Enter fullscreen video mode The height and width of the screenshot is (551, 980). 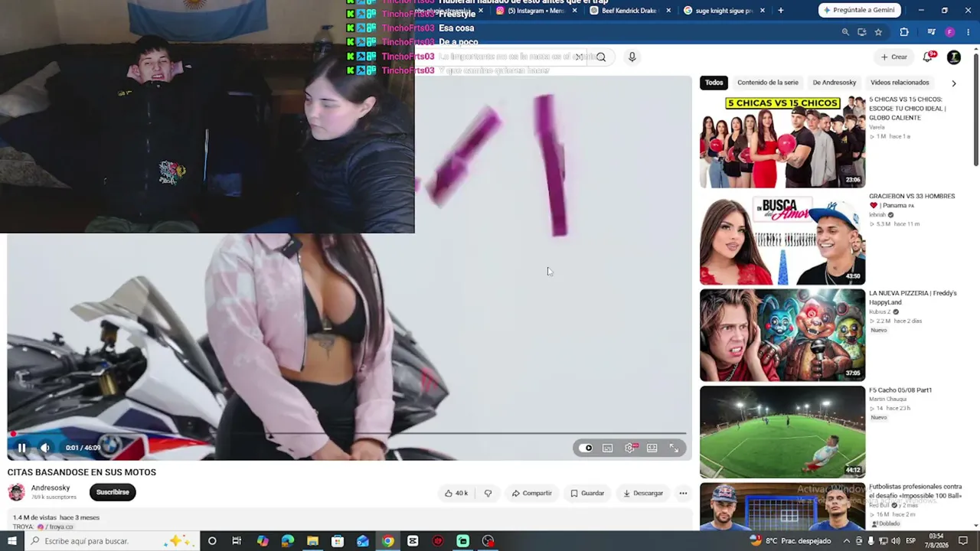click(674, 448)
